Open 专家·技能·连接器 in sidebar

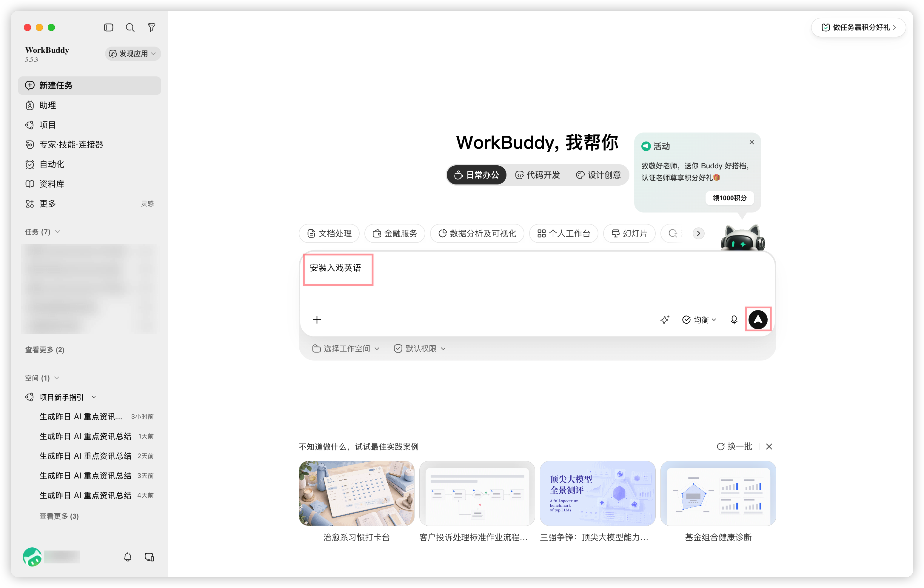pos(90,144)
